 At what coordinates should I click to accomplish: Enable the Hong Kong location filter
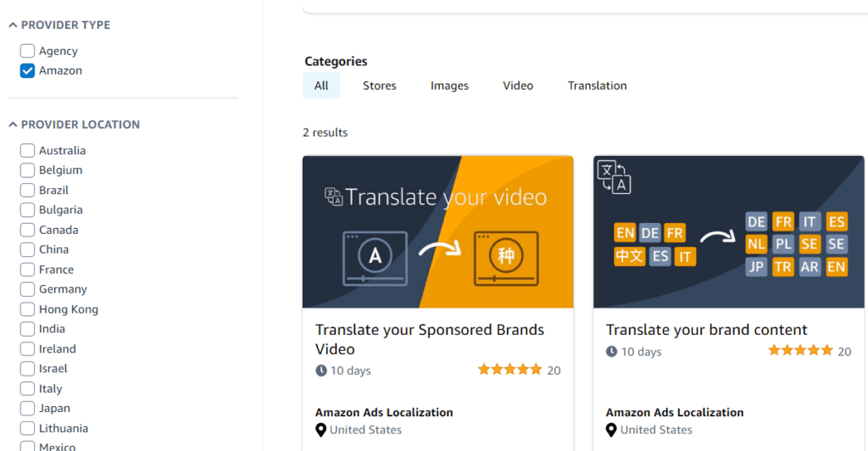(x=27, y=309)
